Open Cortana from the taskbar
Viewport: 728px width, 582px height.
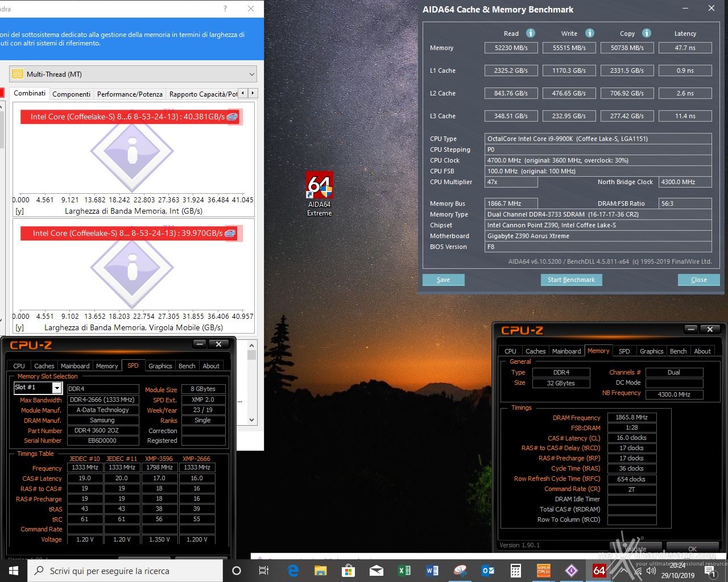click(x=237, y=571)
